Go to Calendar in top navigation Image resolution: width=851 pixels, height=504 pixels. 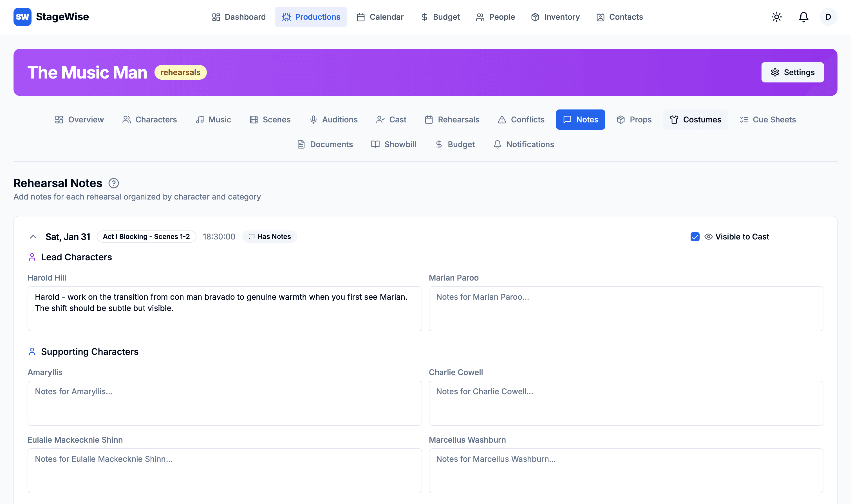click(x=380, y=17)
